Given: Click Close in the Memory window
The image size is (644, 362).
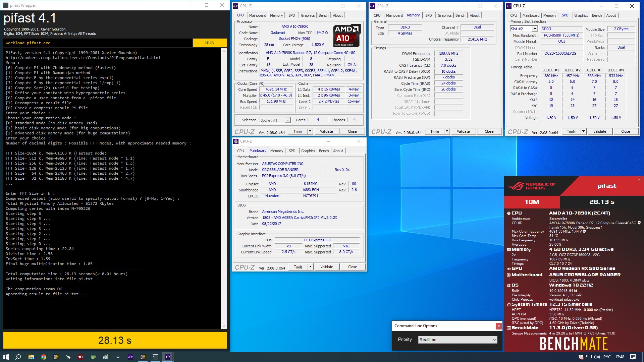Looking at the screenshot, I should pyautogui.click(x=489, y=131).
